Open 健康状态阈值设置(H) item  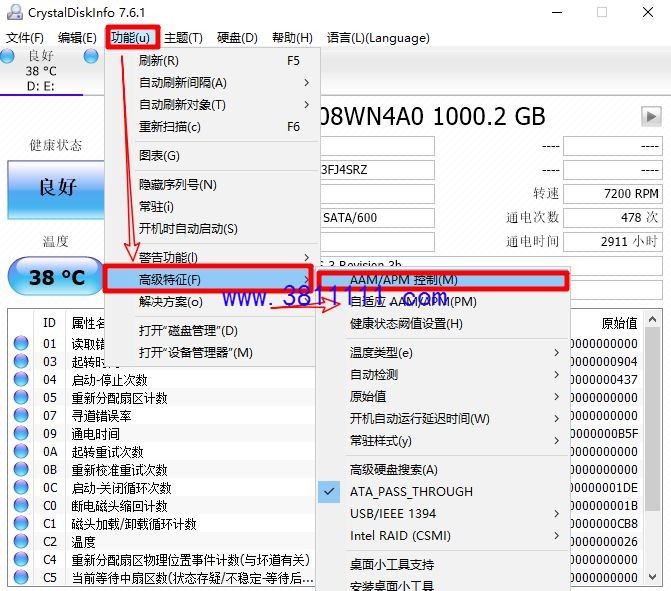[x=442, y=324]
